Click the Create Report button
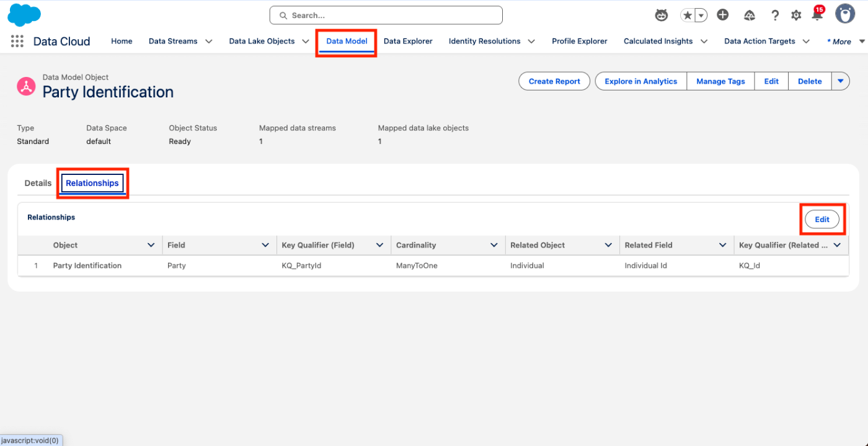The width and height of the screenshot is (868, 446). pos(554,81)
